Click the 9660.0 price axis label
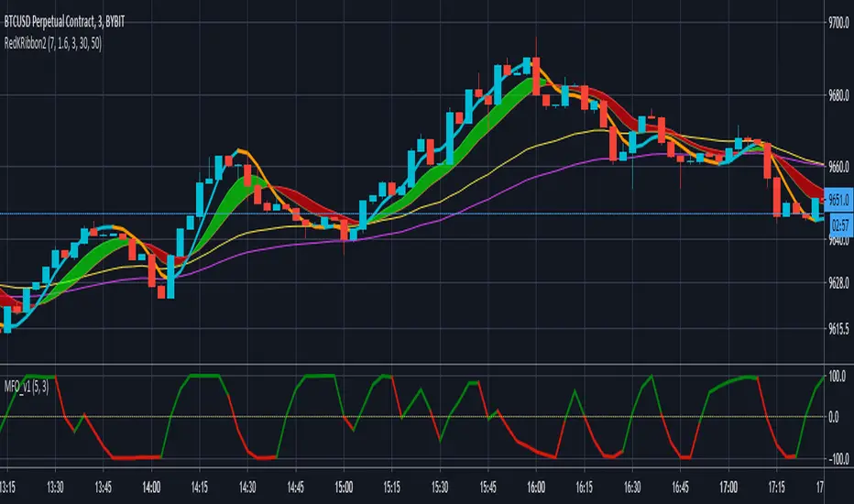The width and height of the screenshot is (854, 504). [x=838, y=167]
